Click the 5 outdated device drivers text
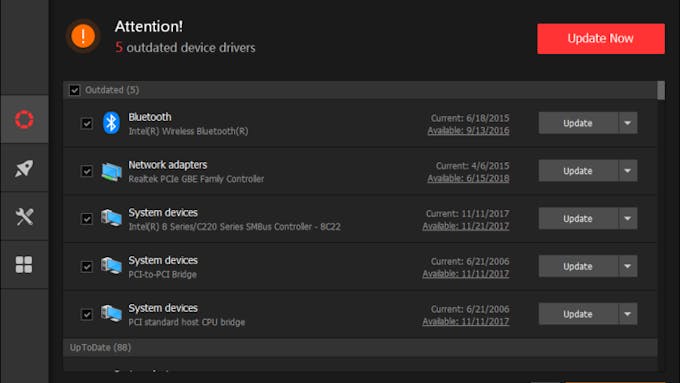 [x=185, y=47]
